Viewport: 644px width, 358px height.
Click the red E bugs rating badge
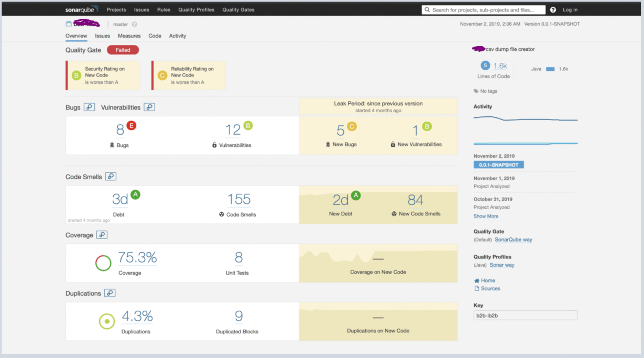point(131,126)
